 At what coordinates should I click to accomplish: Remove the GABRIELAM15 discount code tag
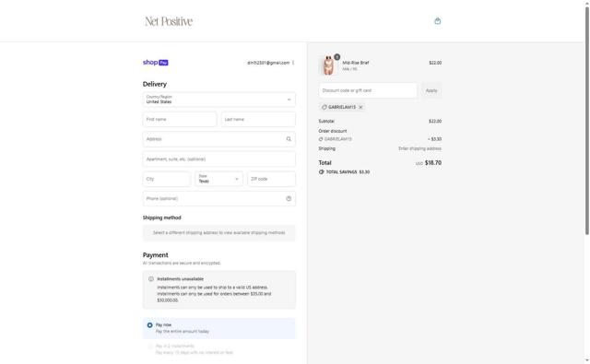[x=360, y=107]
